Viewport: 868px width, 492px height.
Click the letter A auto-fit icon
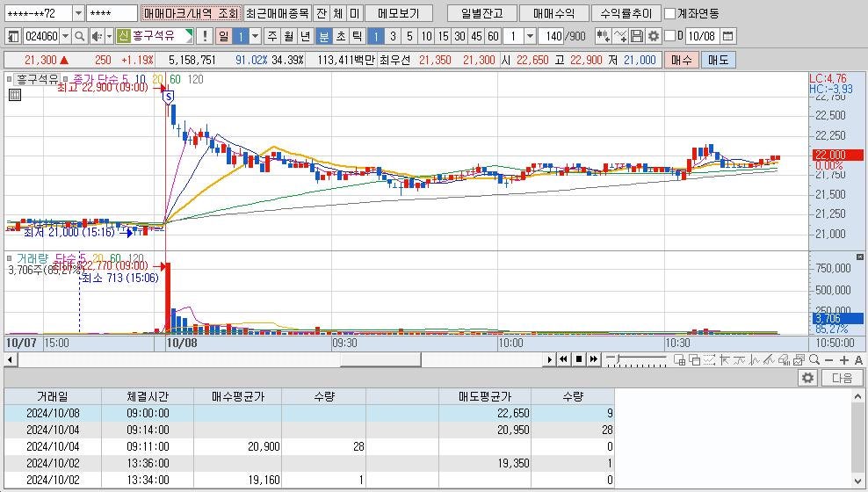[858, 360]
